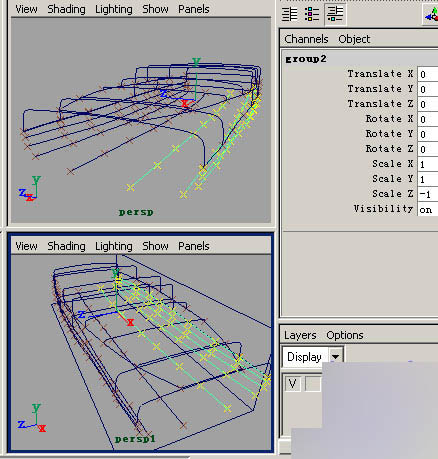438x459 pixels.
Task: Open View menu in persp panel
Action: [26, 9]
